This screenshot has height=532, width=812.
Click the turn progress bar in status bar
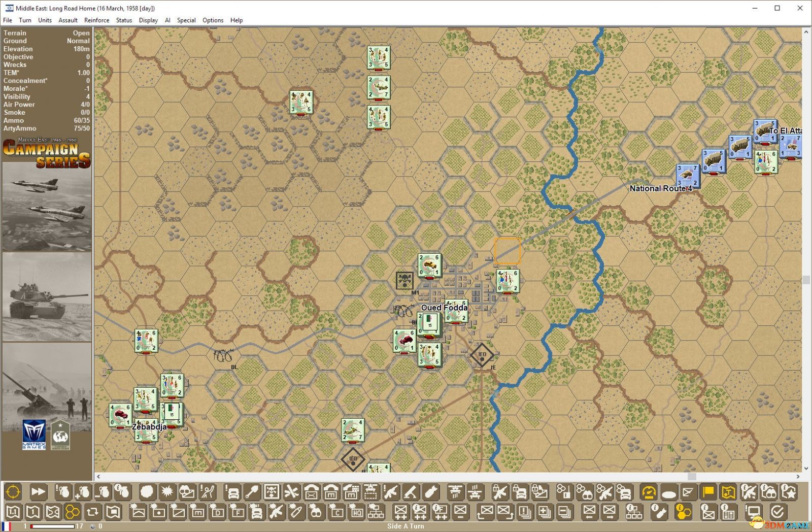coord(52,526)
